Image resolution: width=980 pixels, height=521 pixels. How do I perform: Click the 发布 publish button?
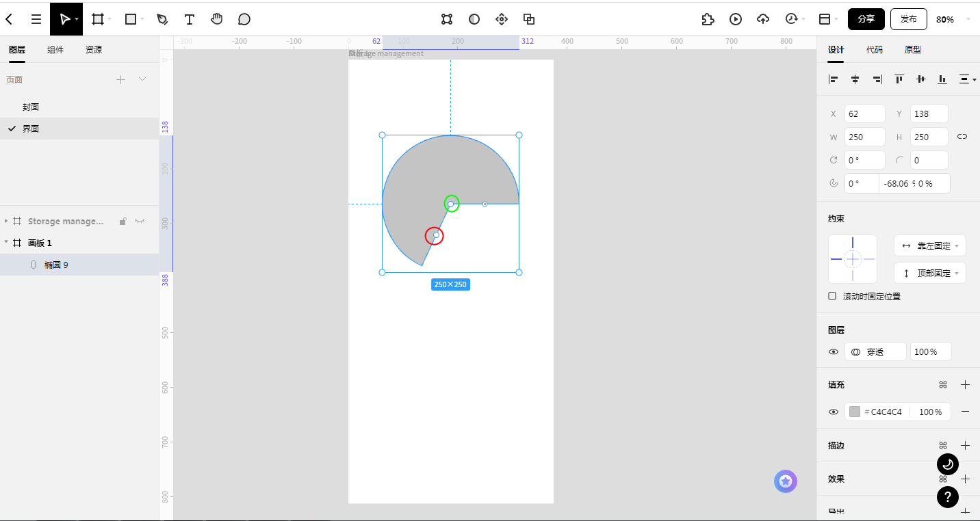pos(909,19)
